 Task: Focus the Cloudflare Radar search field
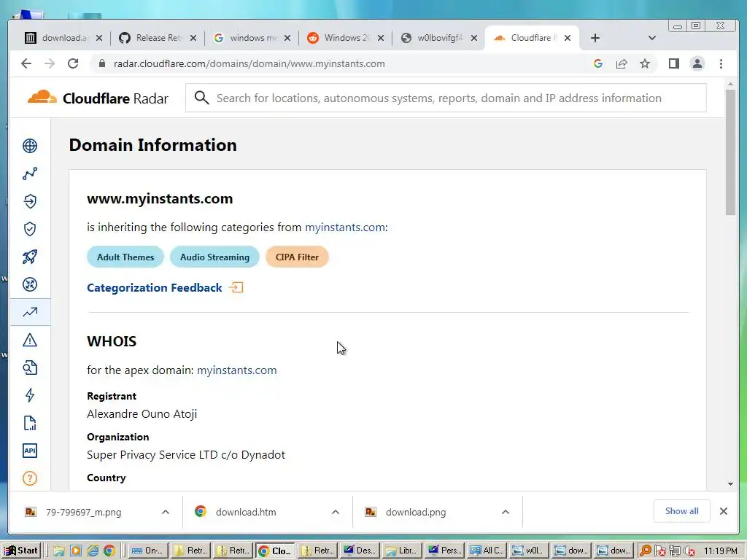point(446,98)
